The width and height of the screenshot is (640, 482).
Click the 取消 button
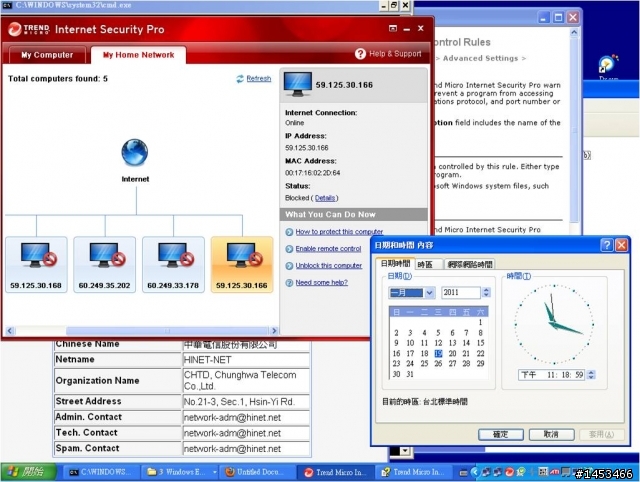coord(551,434)
